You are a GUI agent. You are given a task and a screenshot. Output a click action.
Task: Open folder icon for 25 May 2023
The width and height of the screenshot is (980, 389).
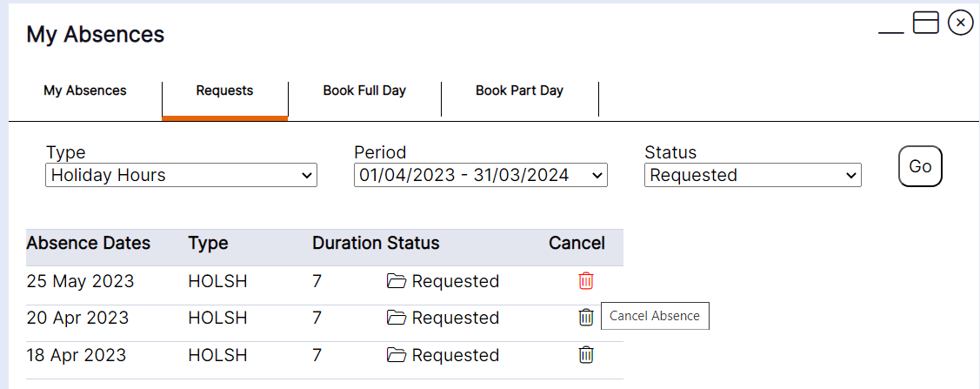coord(397,281)
